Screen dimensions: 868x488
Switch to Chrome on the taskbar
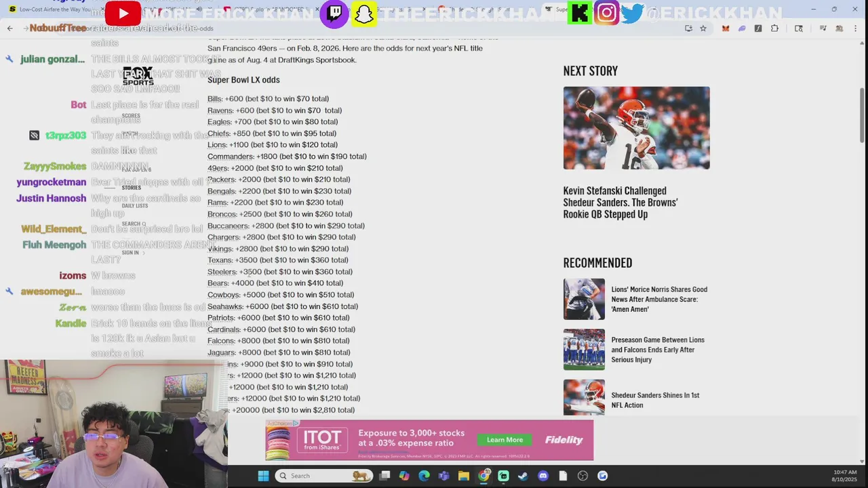[x=484, y=476]
